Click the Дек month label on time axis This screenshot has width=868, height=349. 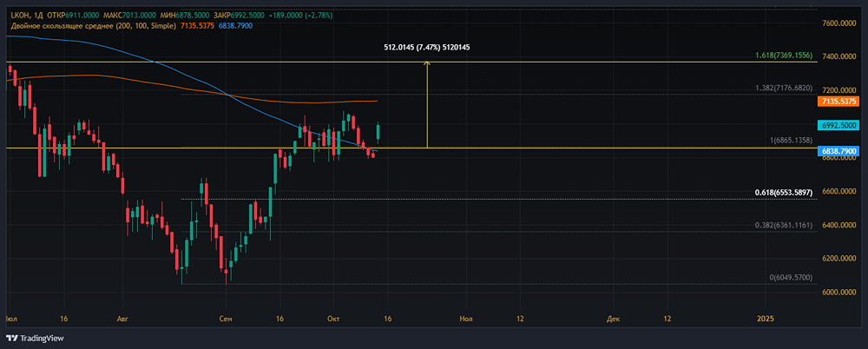pos(613,319)
